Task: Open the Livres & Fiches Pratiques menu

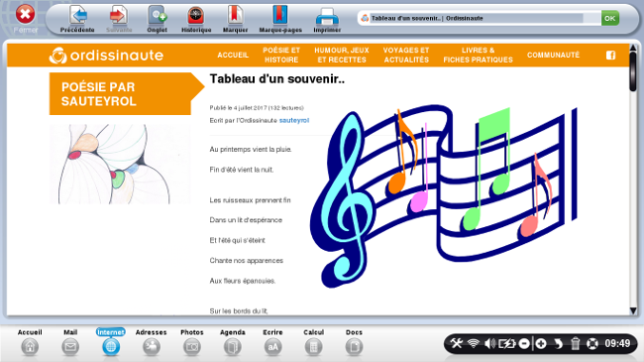Action: (x=479, y=55)
